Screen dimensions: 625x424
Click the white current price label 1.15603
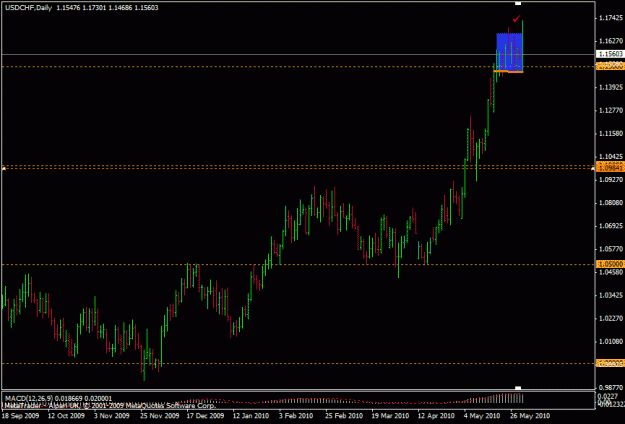[609, 54]
